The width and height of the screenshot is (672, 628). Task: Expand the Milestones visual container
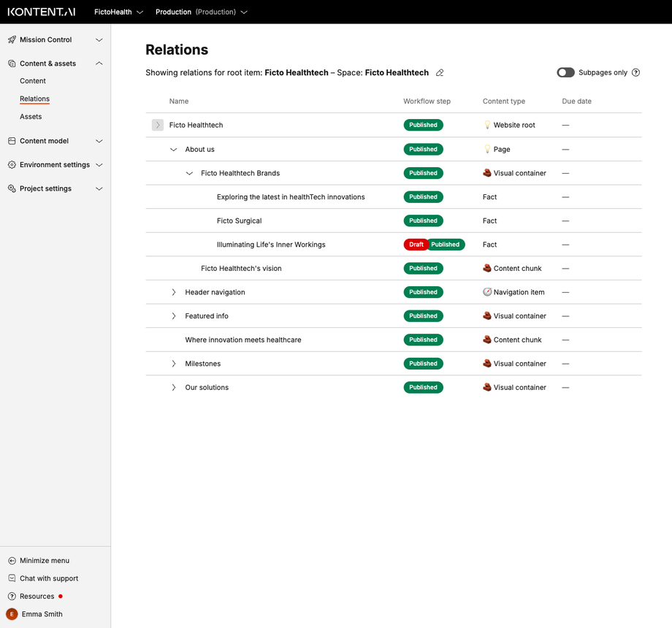[173, 363]
